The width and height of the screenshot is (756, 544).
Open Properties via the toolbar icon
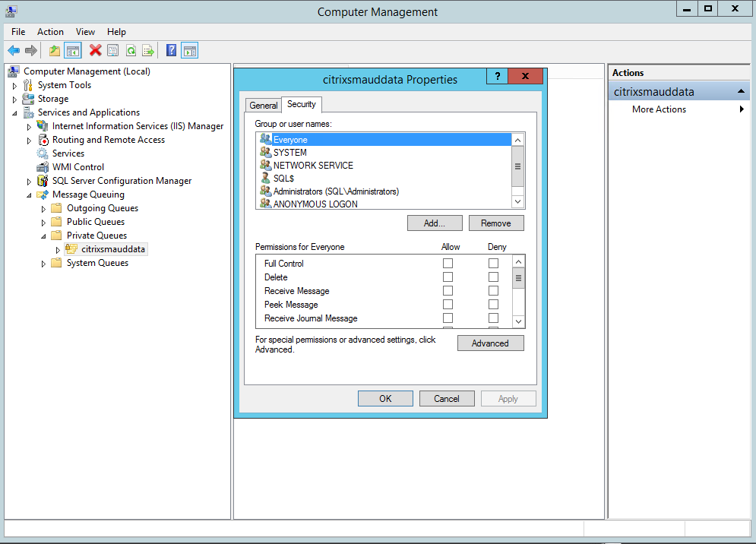[x=112, y=50]
